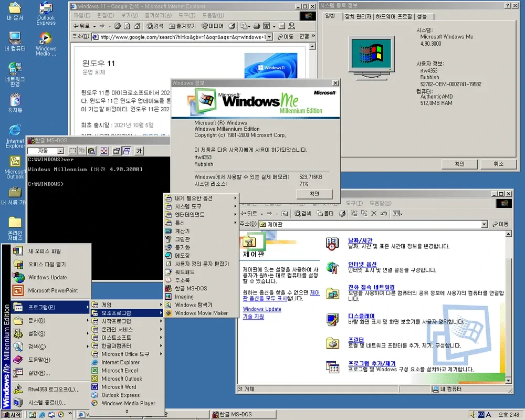Click the 프린터 icon in Control Panel

coord(332,343)
